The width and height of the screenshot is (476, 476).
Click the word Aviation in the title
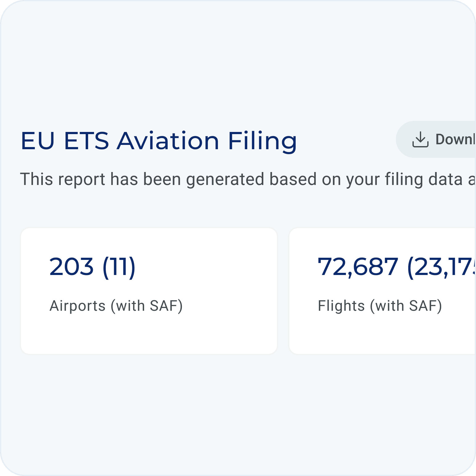pos(168,141)
